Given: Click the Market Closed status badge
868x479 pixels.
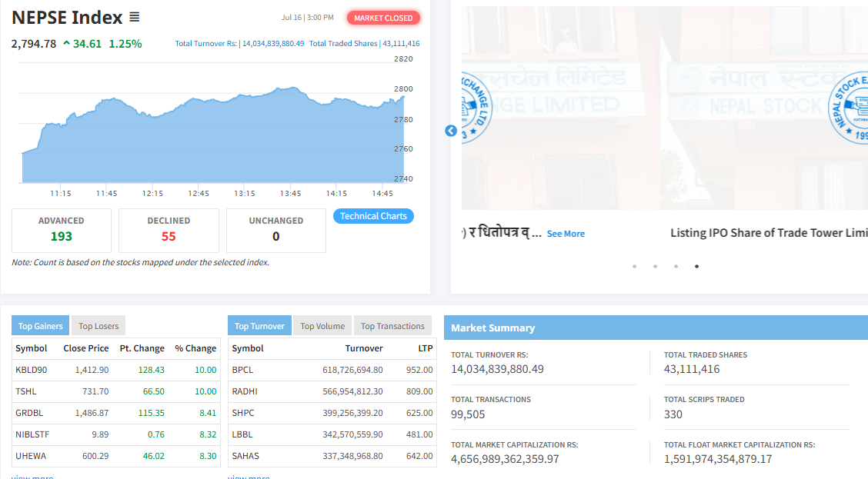Looking at the screenshot, I should pos(383,18).
